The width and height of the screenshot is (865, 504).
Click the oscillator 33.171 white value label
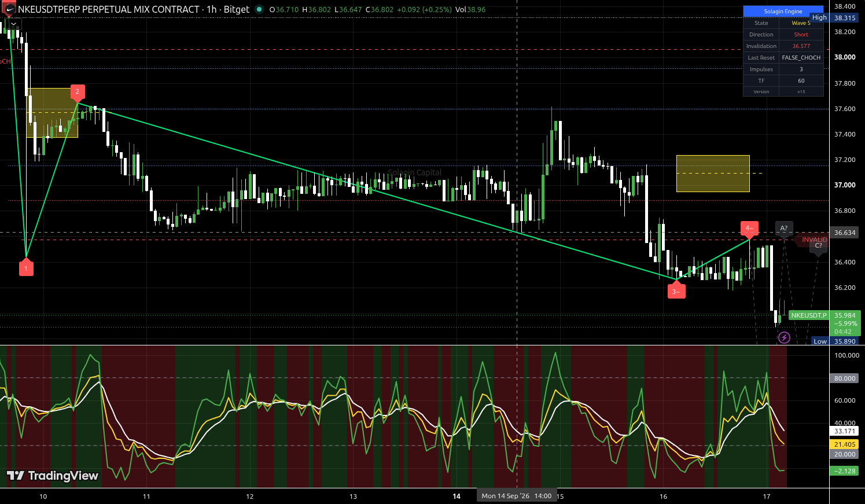pyautogui.click(x=845, y=431)
